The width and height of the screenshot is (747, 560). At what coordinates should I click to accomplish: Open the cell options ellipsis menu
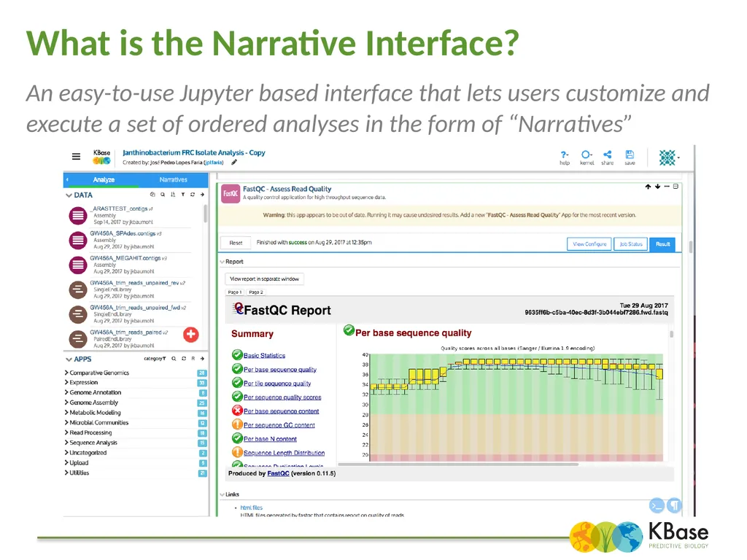pyautogui.click(x=667, y=187)
